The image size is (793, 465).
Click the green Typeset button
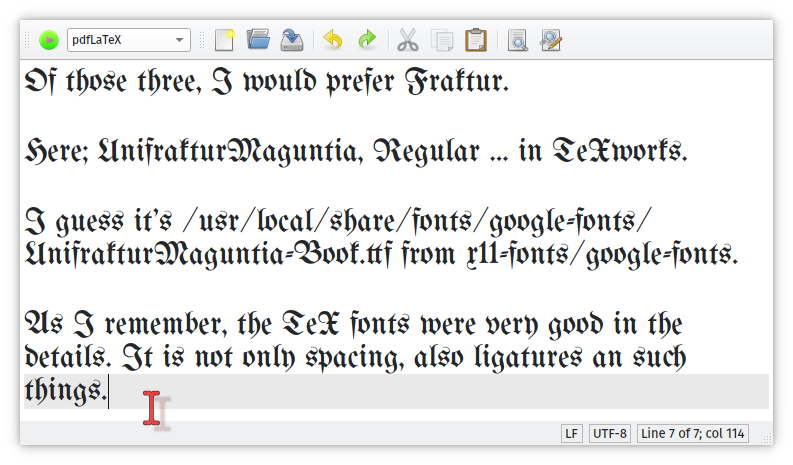click(x=49, y=40)
